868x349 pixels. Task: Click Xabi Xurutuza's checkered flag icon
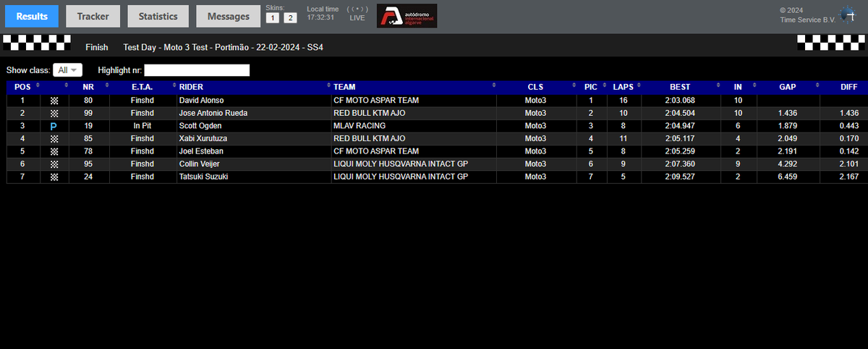point(54,139)
